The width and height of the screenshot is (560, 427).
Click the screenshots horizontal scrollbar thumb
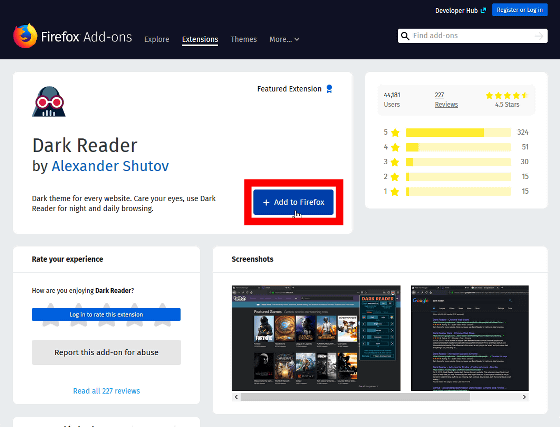coord(355,397)
